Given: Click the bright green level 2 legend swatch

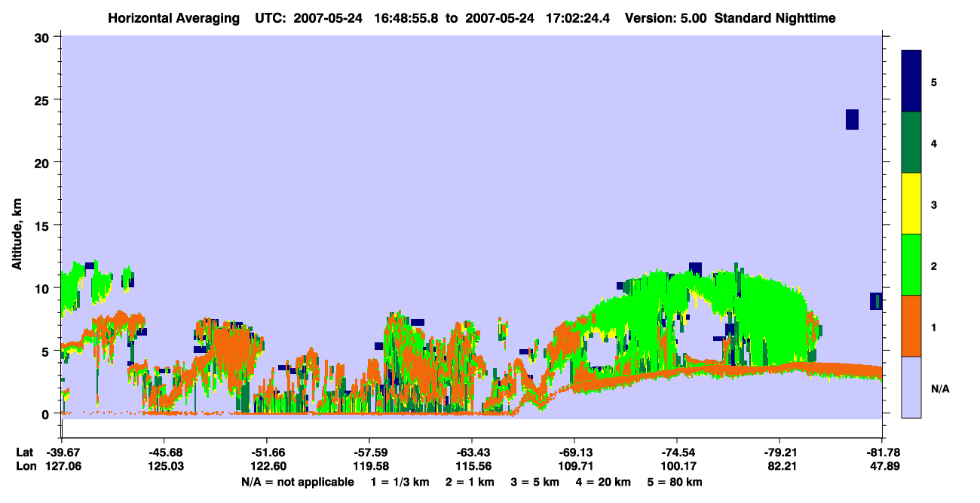Looking at the screenshot, I should (911, 264).
